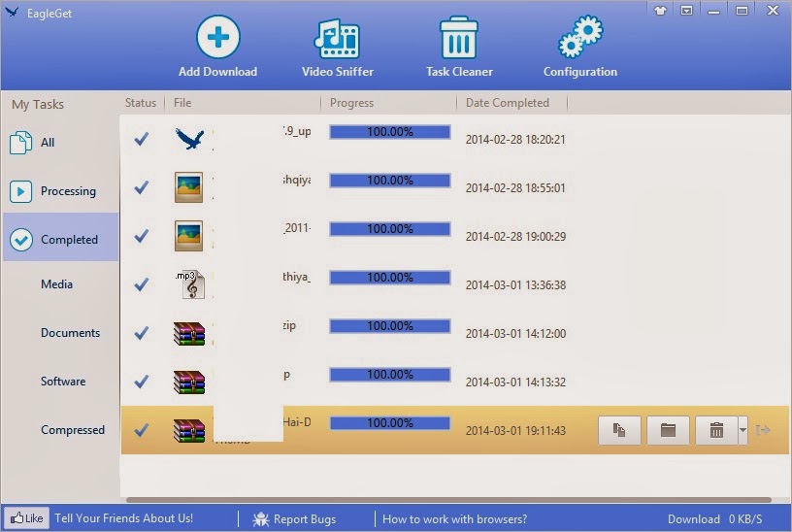Click date 2014-02-28 18:20:21
The height and width of the screenshot is (532, 792).
click(515, 140)
